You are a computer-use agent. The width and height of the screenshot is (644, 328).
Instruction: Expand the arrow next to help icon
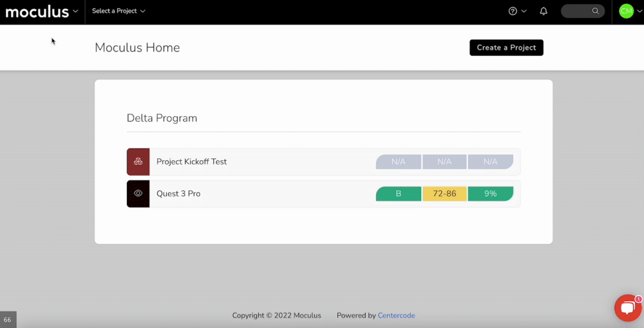(x=524, y=11)
